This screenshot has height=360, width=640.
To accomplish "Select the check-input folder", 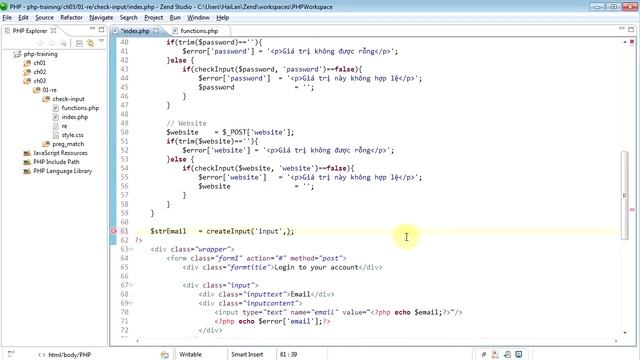I will click(68, 99).
